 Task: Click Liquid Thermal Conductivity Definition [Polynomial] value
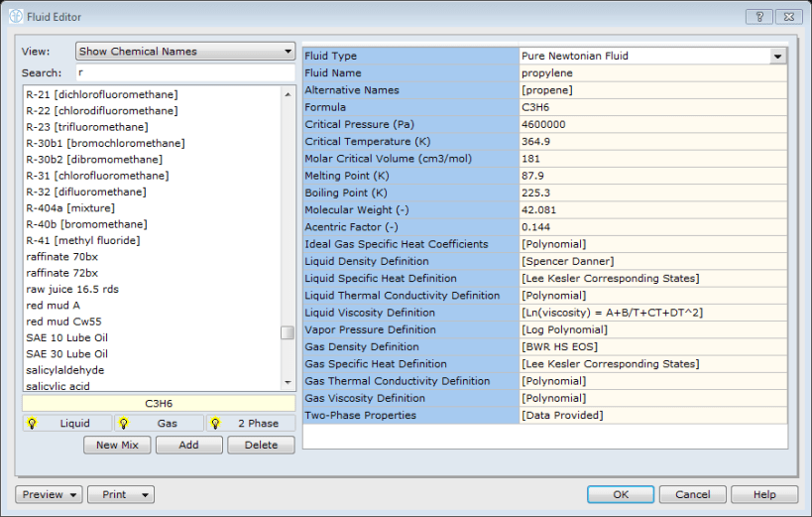[653, 296]
